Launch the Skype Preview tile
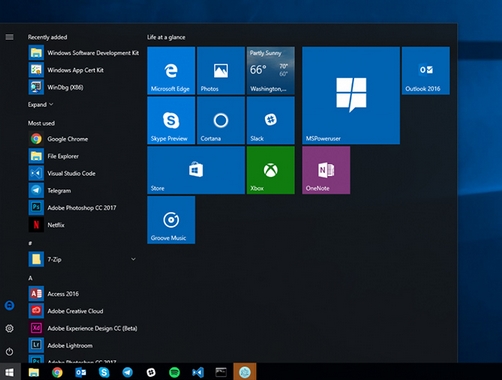The width and height of the screenshot is (502, 380). [171, 121]
